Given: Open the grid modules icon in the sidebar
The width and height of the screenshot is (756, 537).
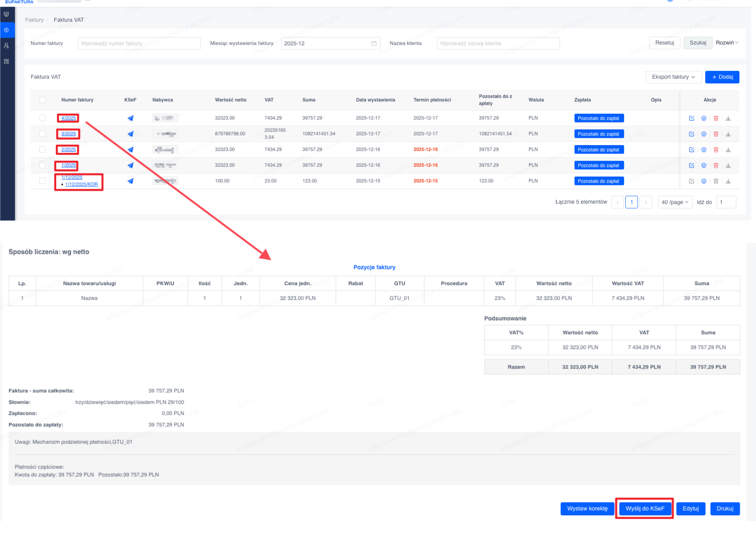Looking at the screenshot, I should pyautogui.click(x=6, y=61).
